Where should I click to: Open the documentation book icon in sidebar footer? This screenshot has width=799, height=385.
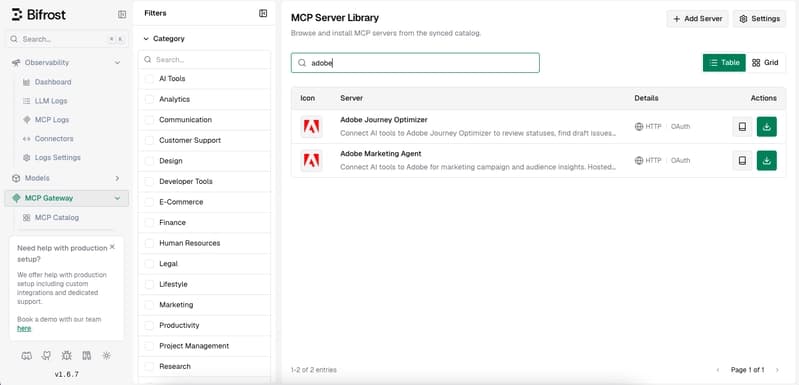87,356
